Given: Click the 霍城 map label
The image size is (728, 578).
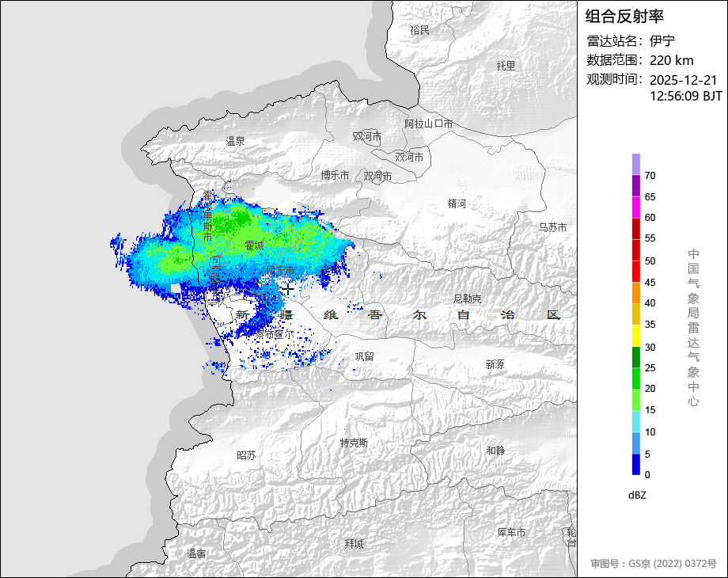Looking at the screenshot, I should 254,245.
